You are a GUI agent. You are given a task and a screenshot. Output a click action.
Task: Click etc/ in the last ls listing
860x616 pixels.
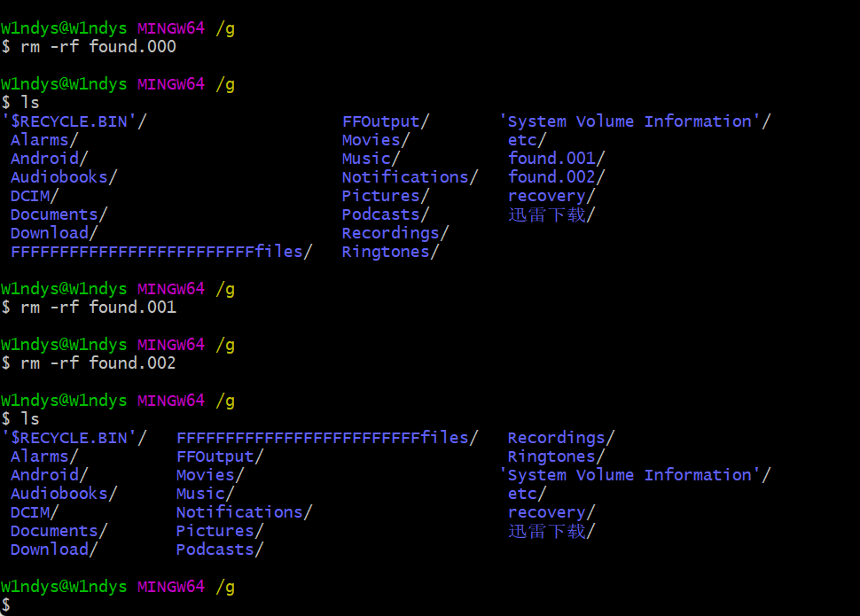pyautogui.click(x=527, y=494)
